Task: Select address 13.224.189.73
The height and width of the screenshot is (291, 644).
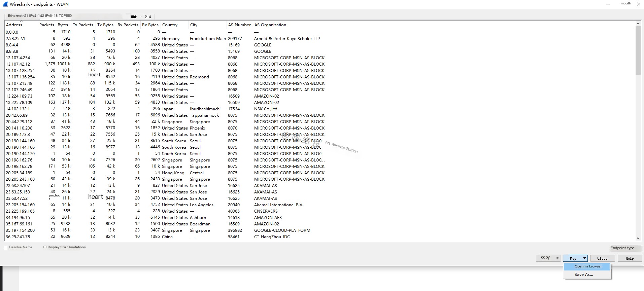Action: point(19,96)
